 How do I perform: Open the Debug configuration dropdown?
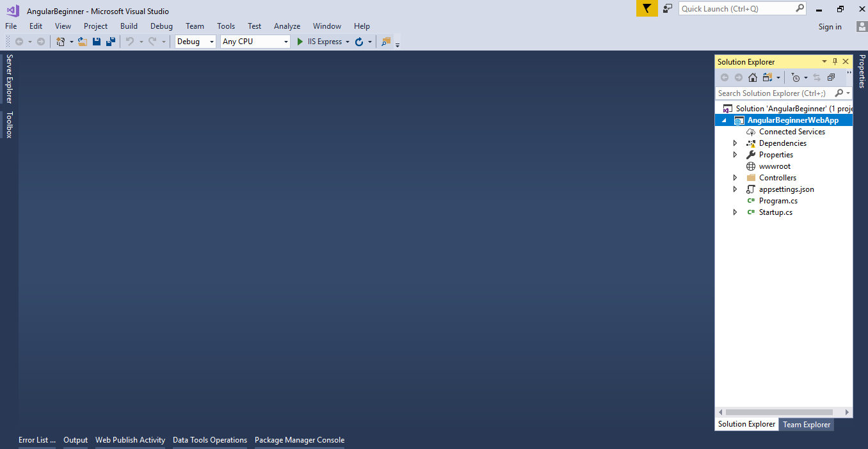pos(195,42)
